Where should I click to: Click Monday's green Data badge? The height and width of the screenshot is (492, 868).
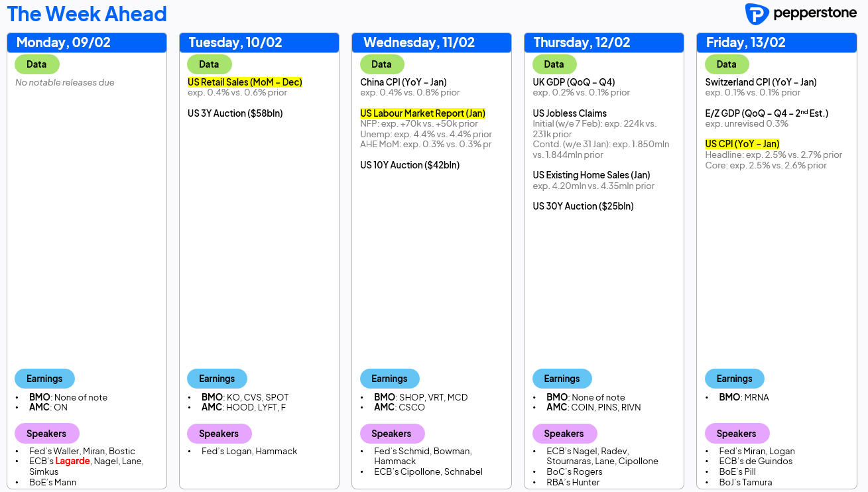[x=37, y=64]
